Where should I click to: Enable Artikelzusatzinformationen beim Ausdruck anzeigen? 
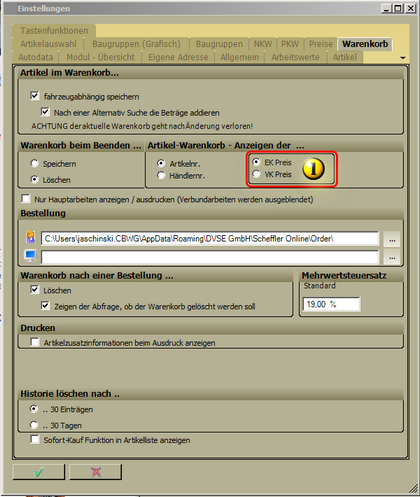pos(34,342)
